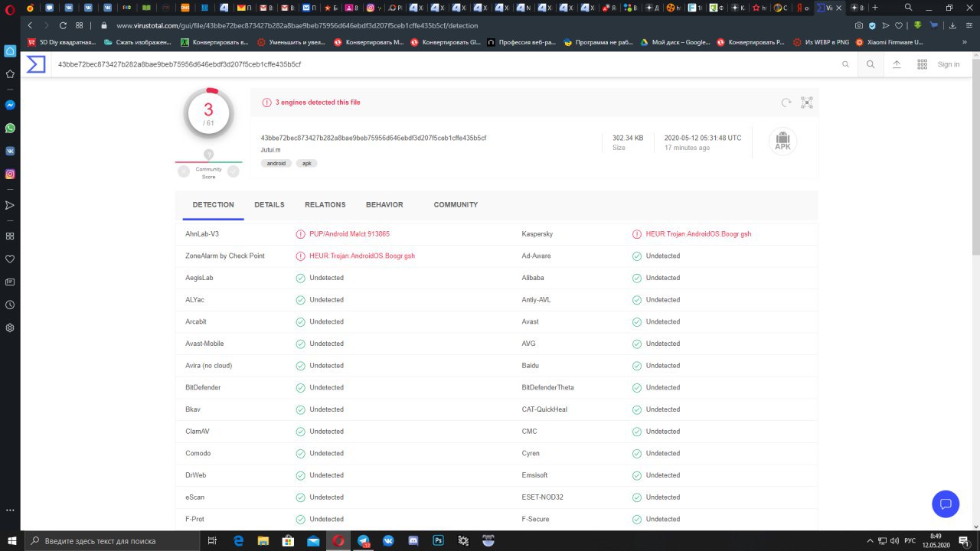Take a snapshot with the camera icon
980x551 pixels.
tap(859, 25)
